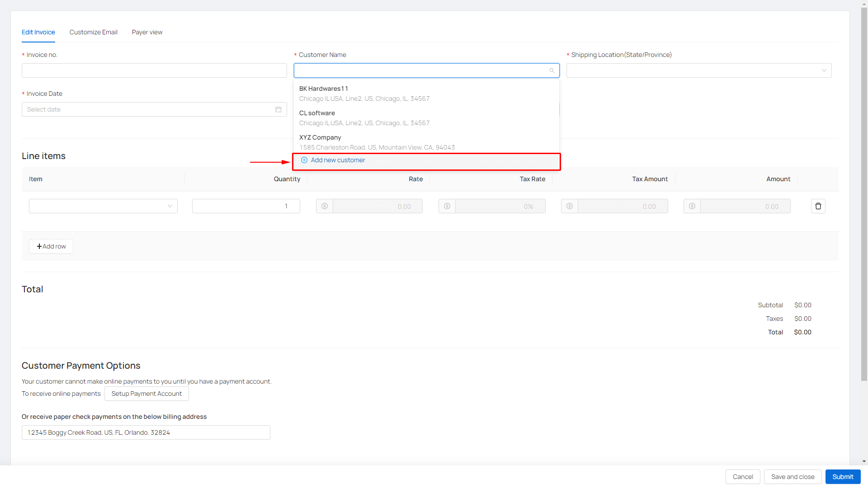Open the Invoice Date calendar icon
The width and height of the screenshot is (868, 488).
[278, 109]
